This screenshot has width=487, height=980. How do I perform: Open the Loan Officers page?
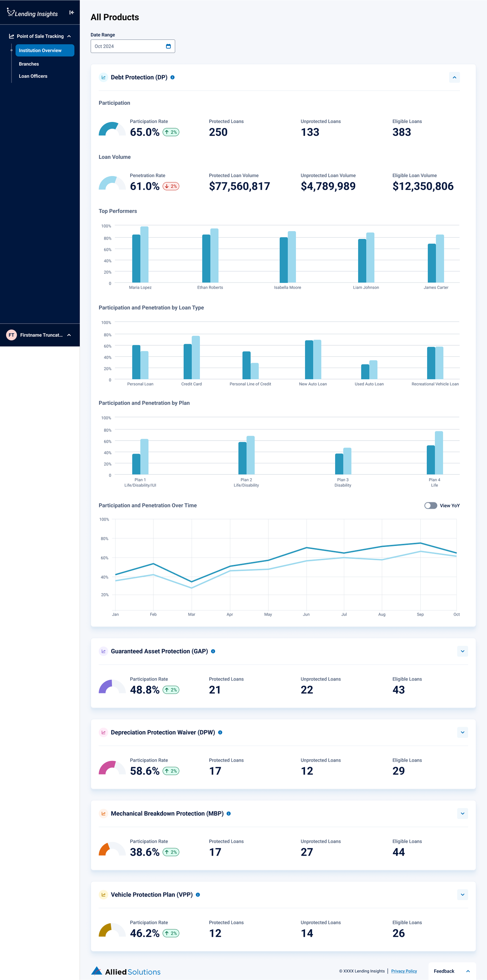[33, 76]
